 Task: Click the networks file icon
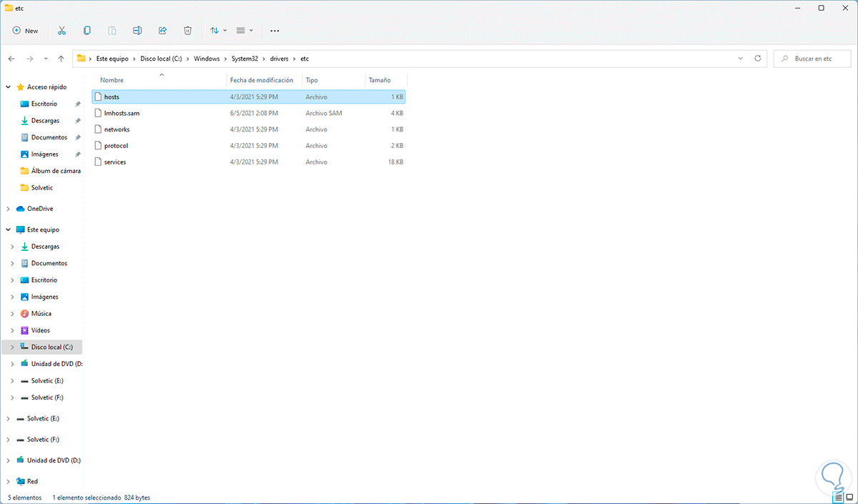(x=98, y=129)
